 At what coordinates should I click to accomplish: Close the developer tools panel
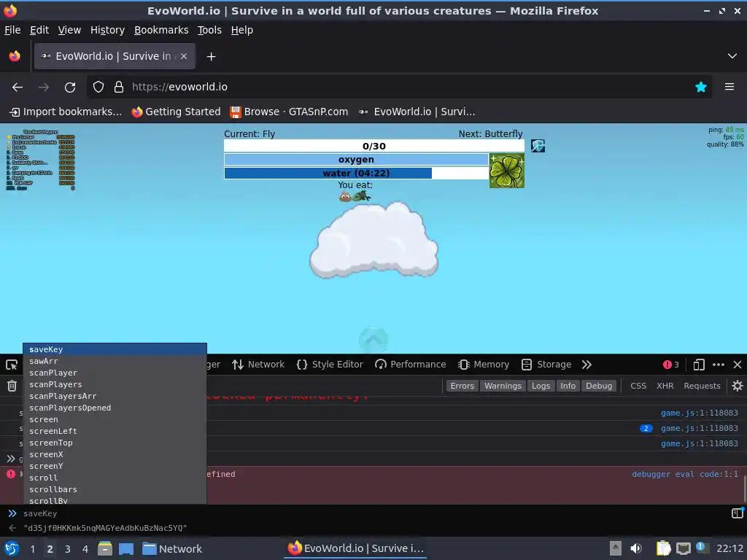tap(737, 365)
